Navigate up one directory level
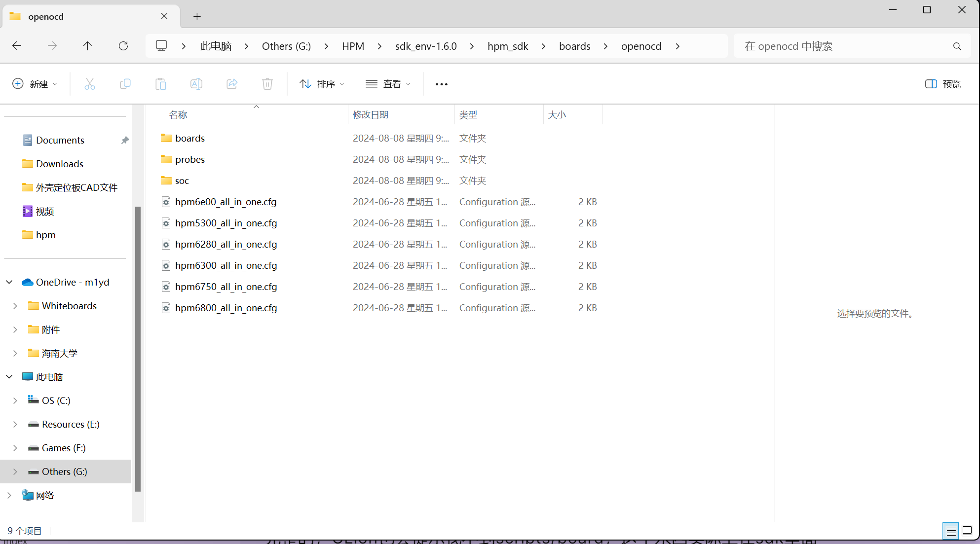The width and height of the screenshot is (980, 544). pos(87,46)
